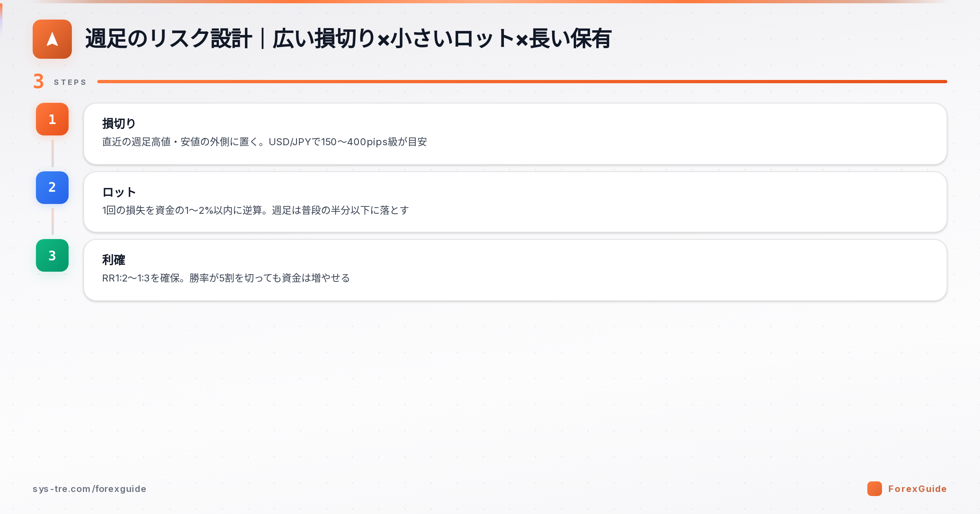
Task: Select the 利確 card heading
Action: [x=114, y=260]
